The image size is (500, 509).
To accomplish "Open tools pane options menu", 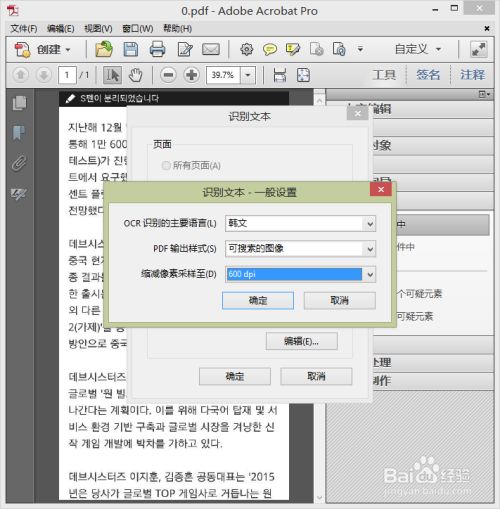I will click(484, 94).
